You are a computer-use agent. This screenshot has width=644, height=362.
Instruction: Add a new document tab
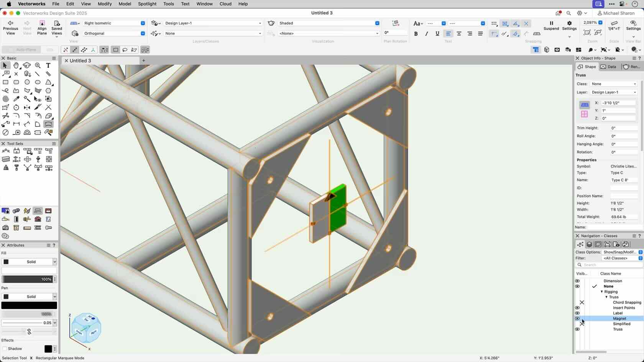pyautogui.click(x=144, y=61)
